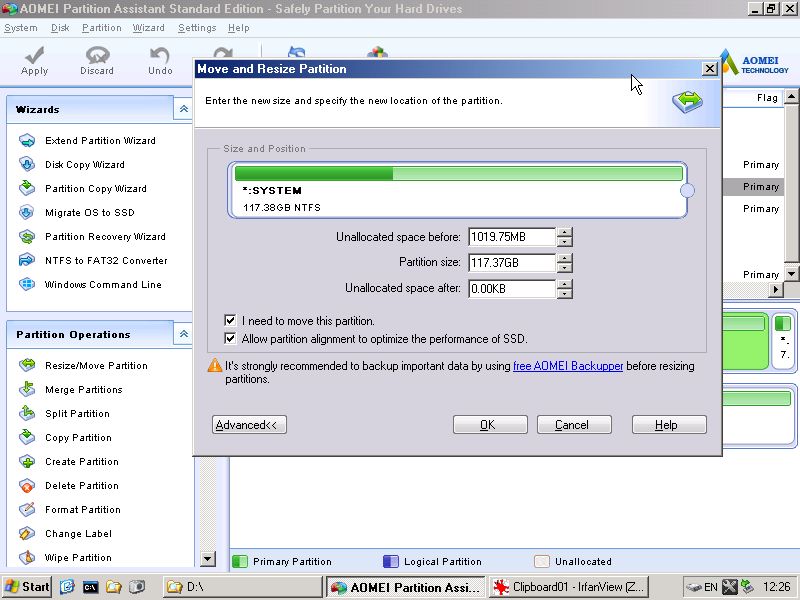The width and height of the screenshot is (800, 600).
Task: Open the Settings menu
Action: coord(197,28)
